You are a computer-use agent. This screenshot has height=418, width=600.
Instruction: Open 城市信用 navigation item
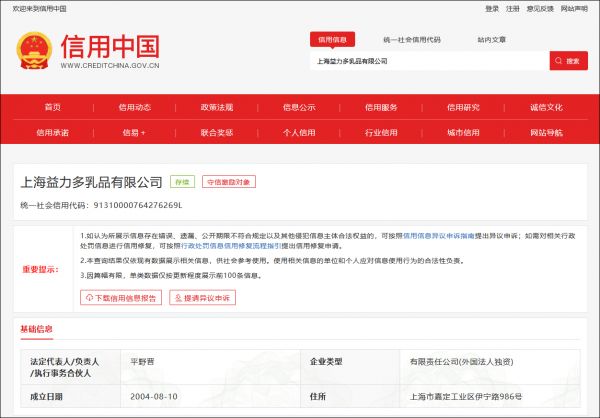pyautogui.click(x=463, y=132)
